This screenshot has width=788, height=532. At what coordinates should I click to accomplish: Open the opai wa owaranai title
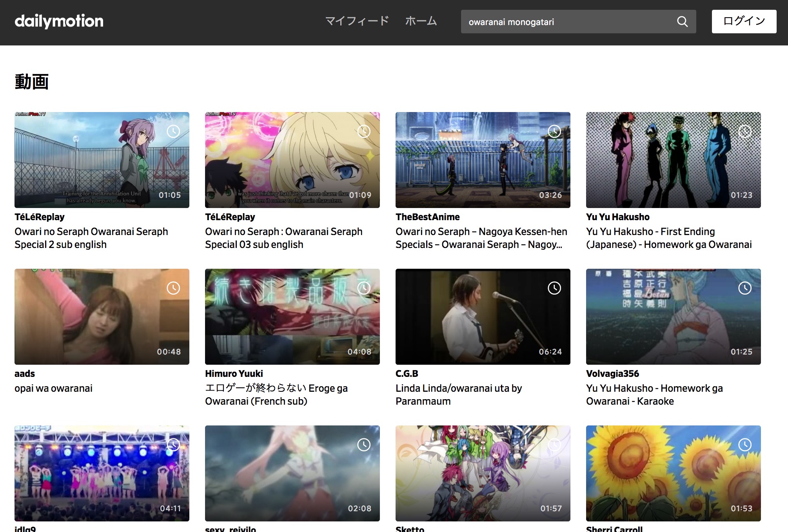coord(54,388)
